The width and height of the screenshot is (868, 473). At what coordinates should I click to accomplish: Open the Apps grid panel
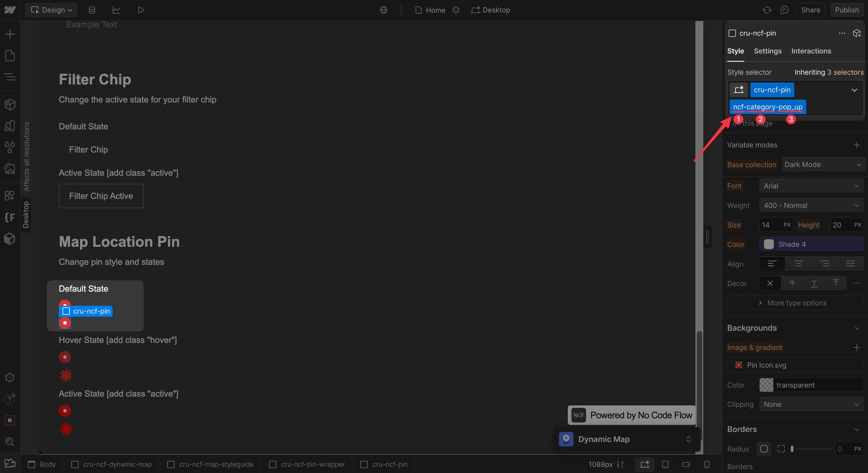(x=10, y=195)
